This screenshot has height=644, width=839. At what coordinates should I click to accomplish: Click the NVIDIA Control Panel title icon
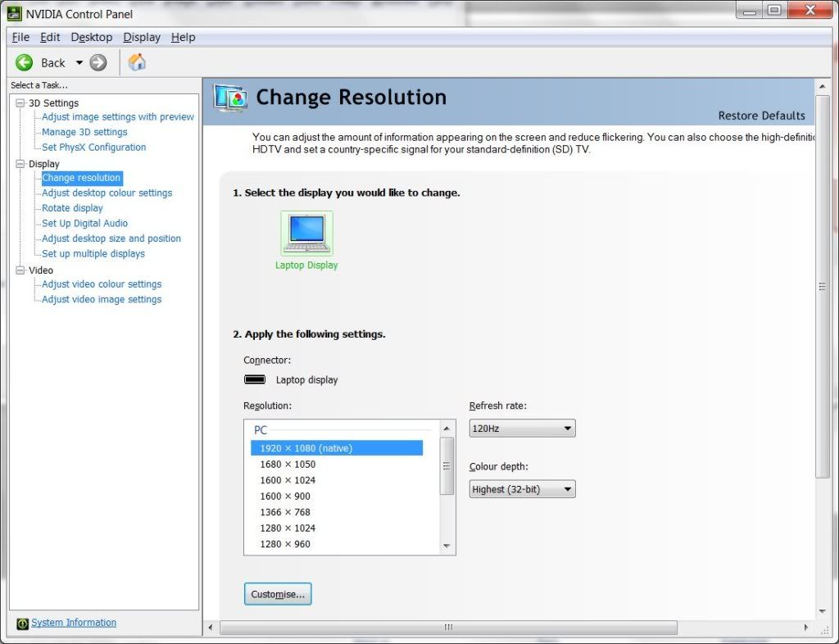point(14,13)
